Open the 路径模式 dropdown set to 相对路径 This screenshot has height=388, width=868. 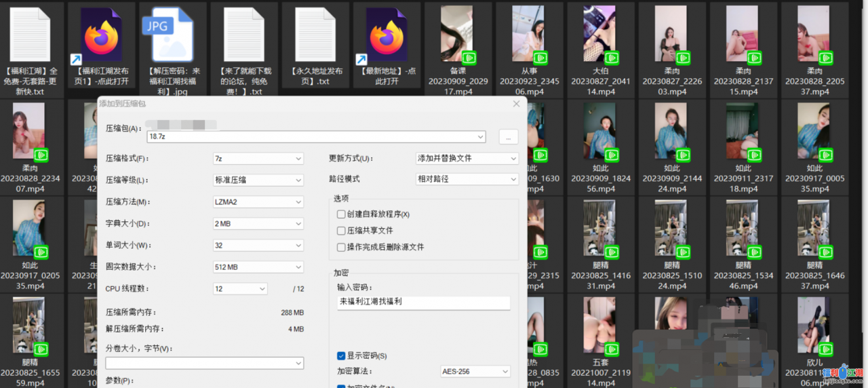467,179
